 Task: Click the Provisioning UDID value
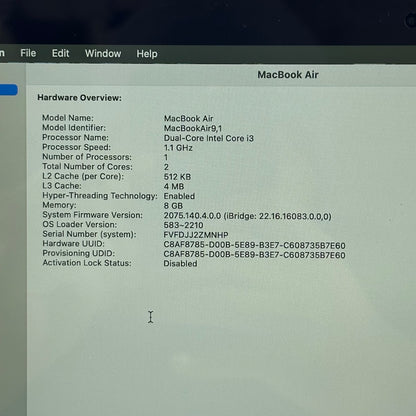point(254,255)
